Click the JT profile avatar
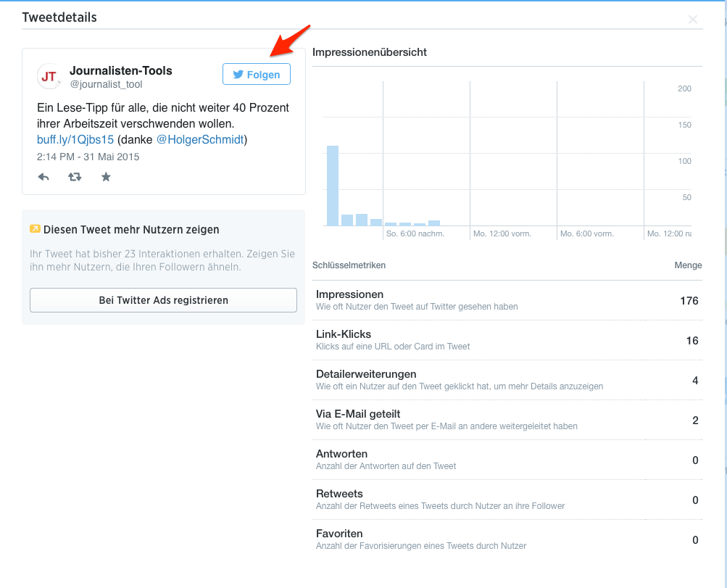727x588 pixels. [49, 76]
